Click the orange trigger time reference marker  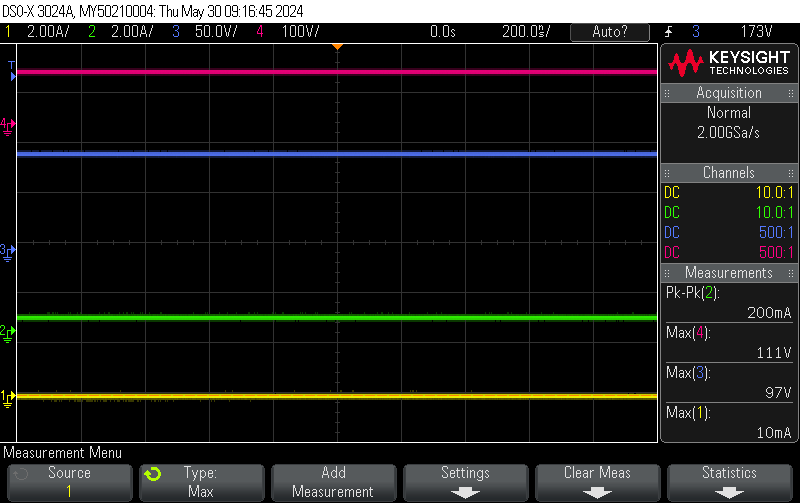(x=337, y=47)
